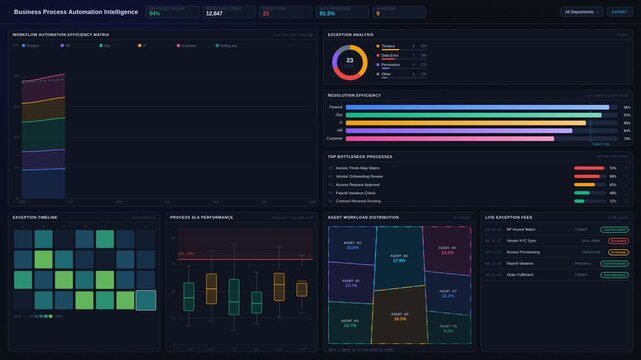641x360 pixels.
Task: Click the red Vendor KYC Sync status badge
Action: pos(618,241)
